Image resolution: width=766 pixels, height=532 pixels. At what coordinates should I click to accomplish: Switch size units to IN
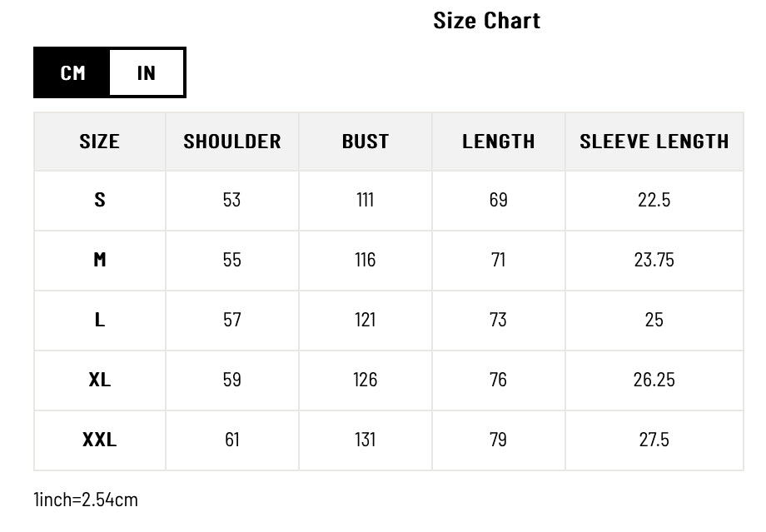(x=147, y=72)
